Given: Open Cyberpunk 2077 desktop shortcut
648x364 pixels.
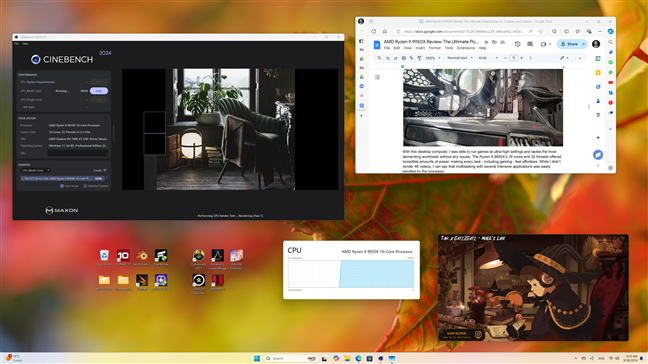Looking at the screenshot, I should click(199, 259).
